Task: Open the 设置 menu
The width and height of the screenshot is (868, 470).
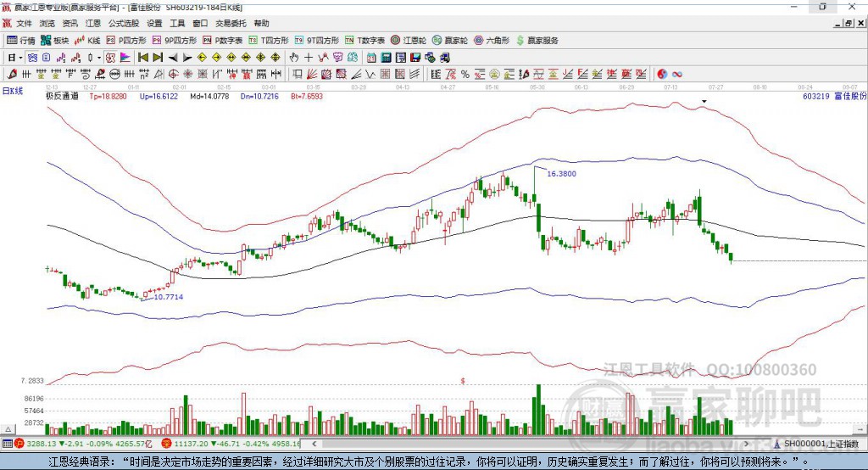Action: point(154,23)
